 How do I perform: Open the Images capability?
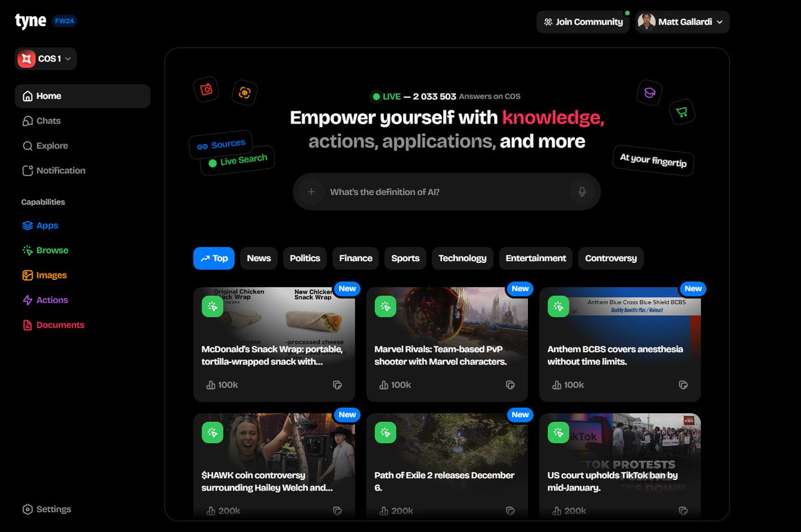click(44, 275)
